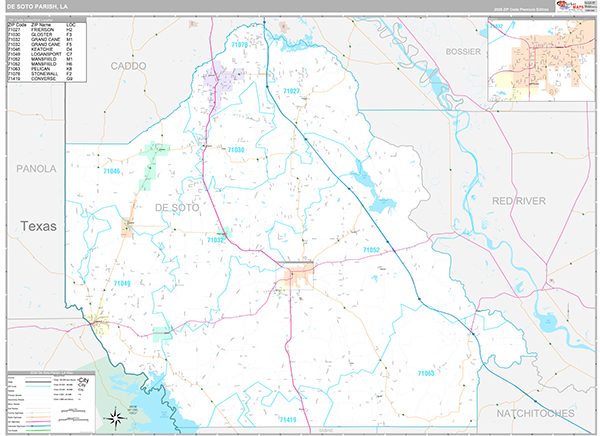Click the 71046 ZIP code label

(x=111, y=171)
